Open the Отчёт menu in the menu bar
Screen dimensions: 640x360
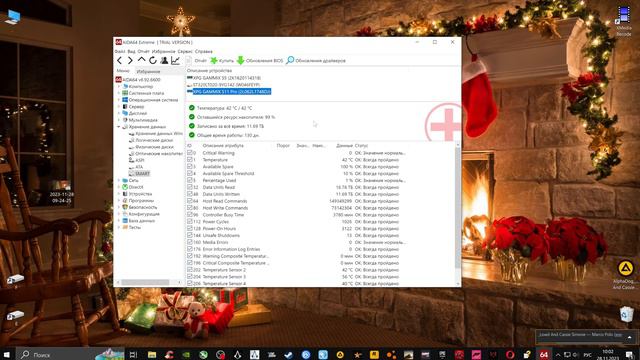point(144,51)
